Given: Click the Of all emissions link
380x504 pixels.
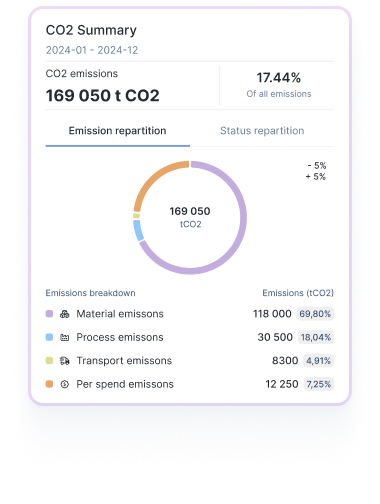Looking at the screenshot, I should click(x=279, y=94).
